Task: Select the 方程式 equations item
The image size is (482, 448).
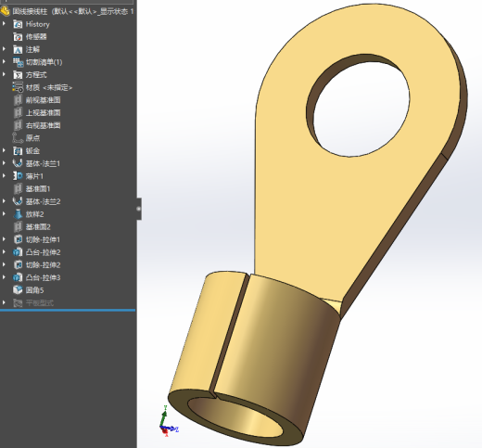Action: 30,75
